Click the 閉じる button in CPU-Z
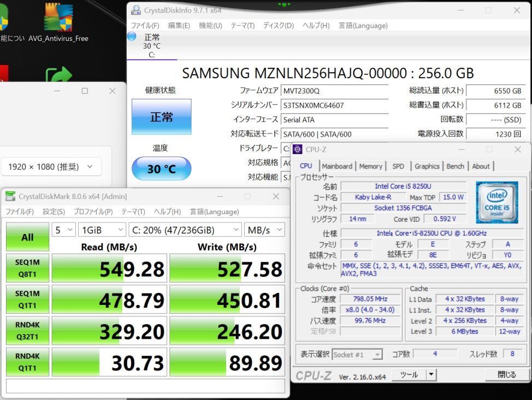 [507, 375]
